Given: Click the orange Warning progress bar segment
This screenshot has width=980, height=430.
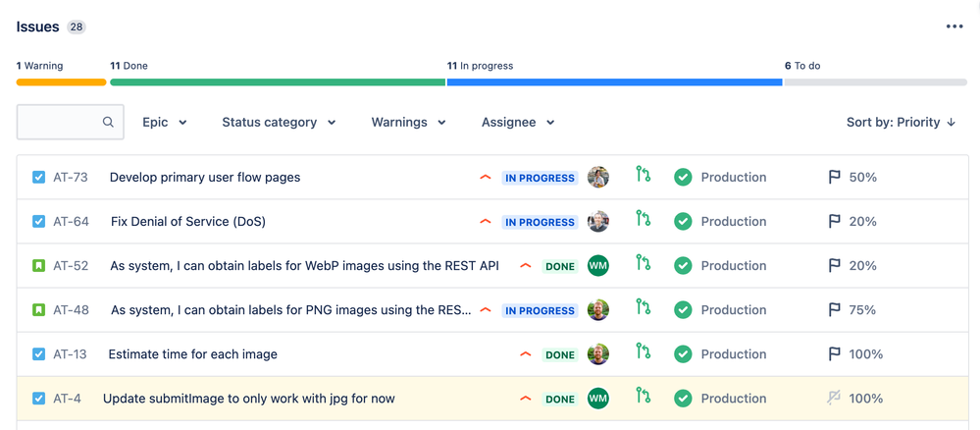Looking at the screenshot, I should 61,82.
